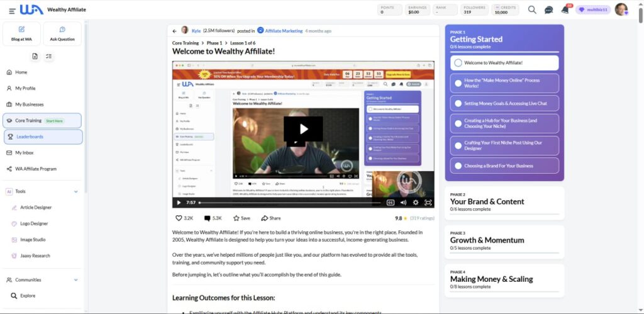
Task: Click the Getting Started phase heading
Action: (x=476, y=40)
